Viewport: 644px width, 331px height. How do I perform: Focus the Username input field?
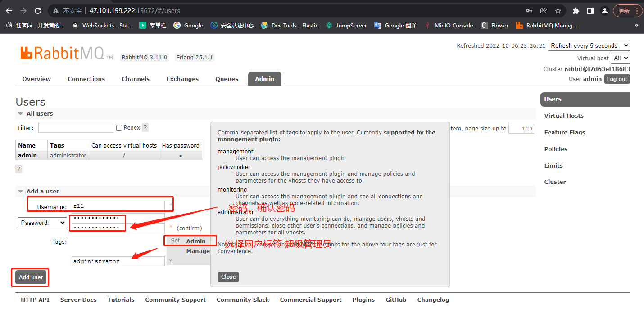coord(118,206)
